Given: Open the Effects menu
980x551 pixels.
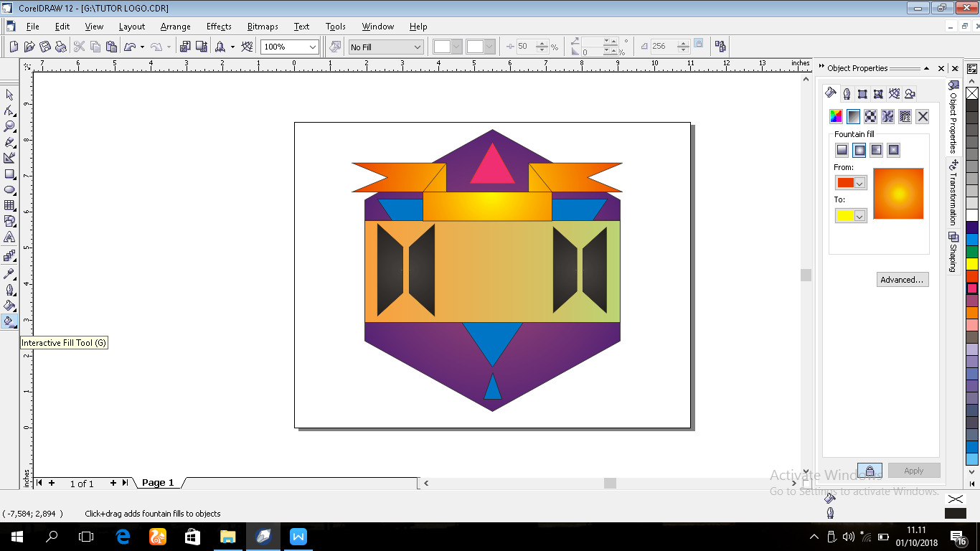Looking at the screenshot, I should (218, 27).
